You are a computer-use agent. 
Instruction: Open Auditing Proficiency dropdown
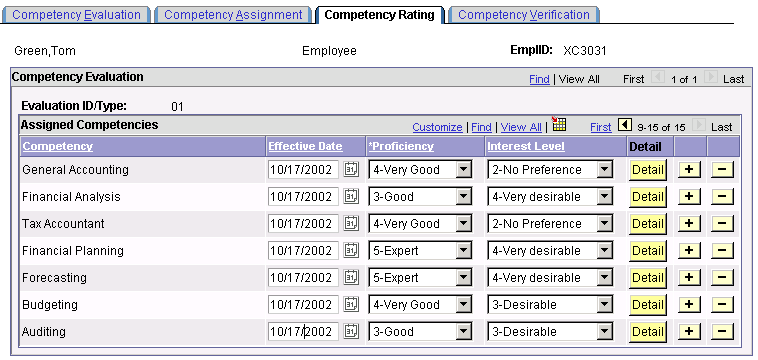tap(420, 331)
